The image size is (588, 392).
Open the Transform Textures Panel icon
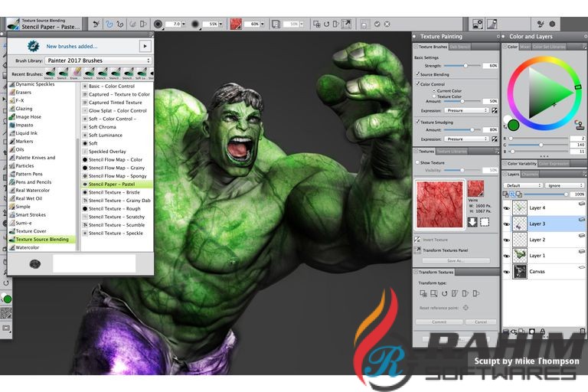tap(419, 250)
